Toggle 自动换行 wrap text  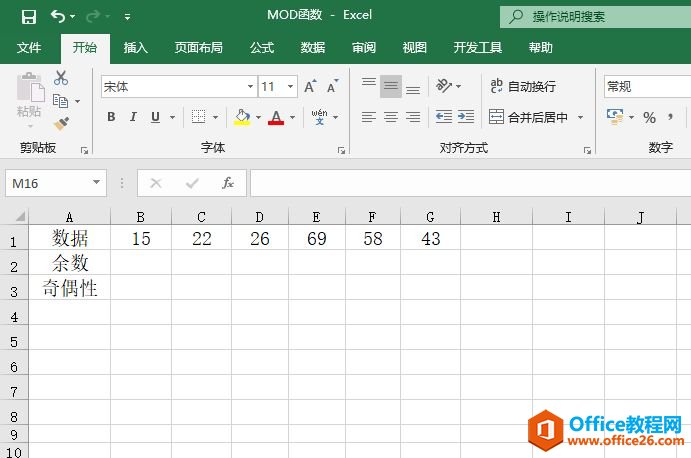tap(523, 86)
